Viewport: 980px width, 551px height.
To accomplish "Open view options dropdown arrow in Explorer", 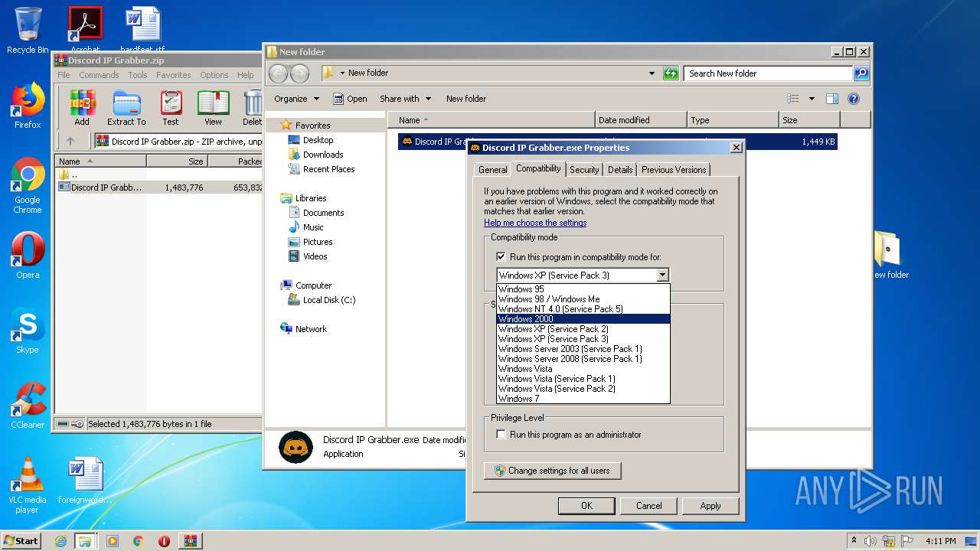I will (x=812, y=99).
